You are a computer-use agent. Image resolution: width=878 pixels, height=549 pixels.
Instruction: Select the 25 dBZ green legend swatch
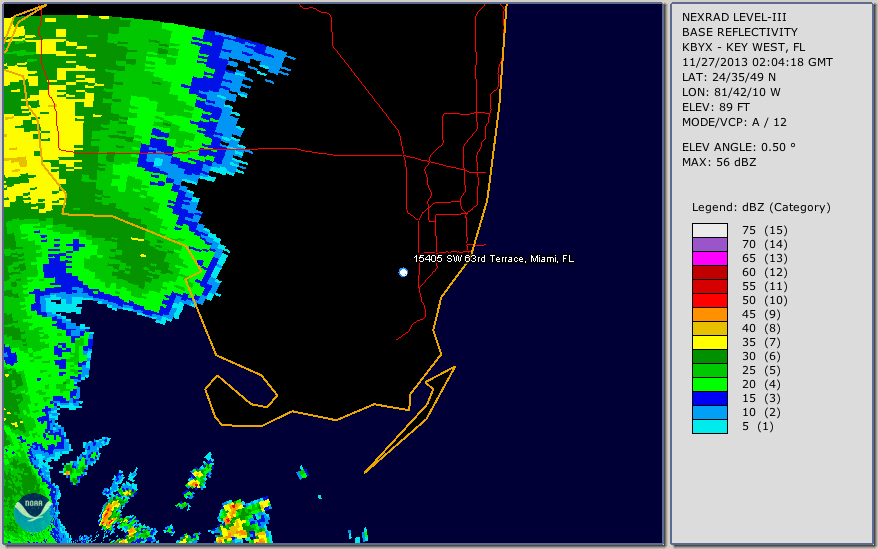point(709,370)
